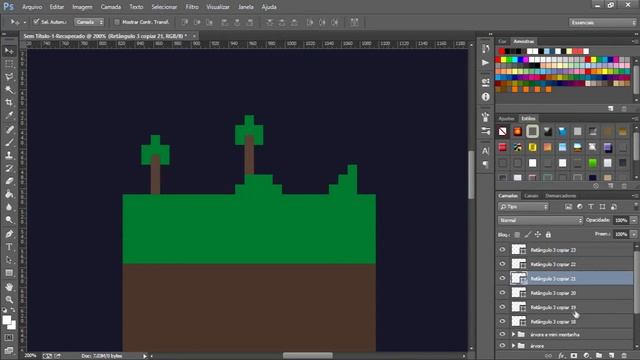Click the red swatch in Amostras
The width and height of the screenshot is (640, 360).
[502, 51]
